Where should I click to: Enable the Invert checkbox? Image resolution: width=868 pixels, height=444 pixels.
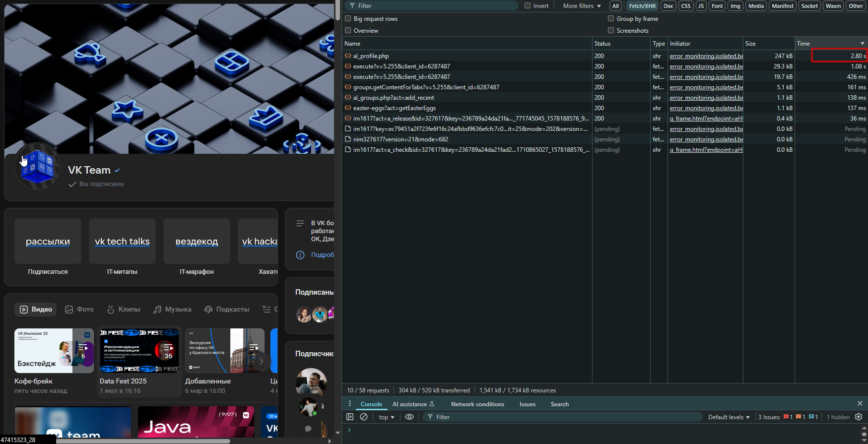pos(528,6)
